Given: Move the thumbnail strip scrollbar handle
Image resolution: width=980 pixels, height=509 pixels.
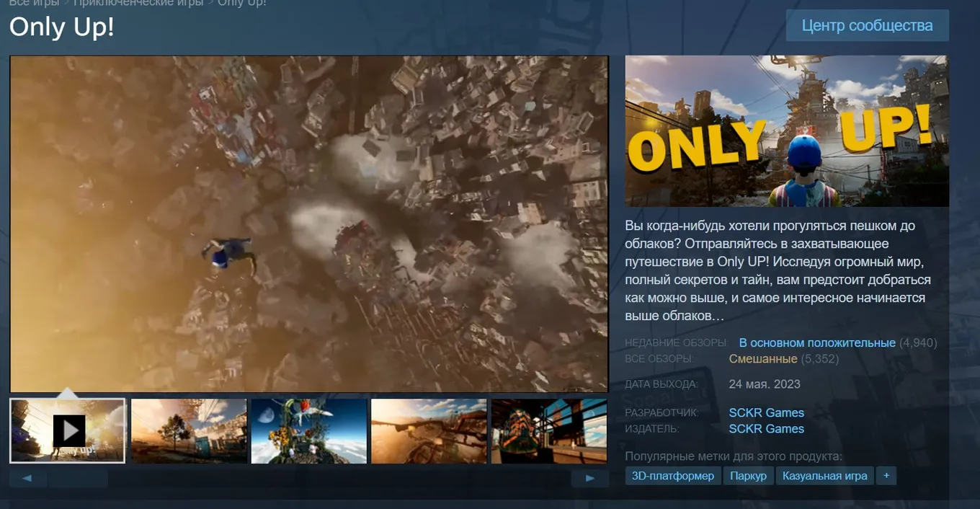Looking at the screenshot, I should (78, 478).
